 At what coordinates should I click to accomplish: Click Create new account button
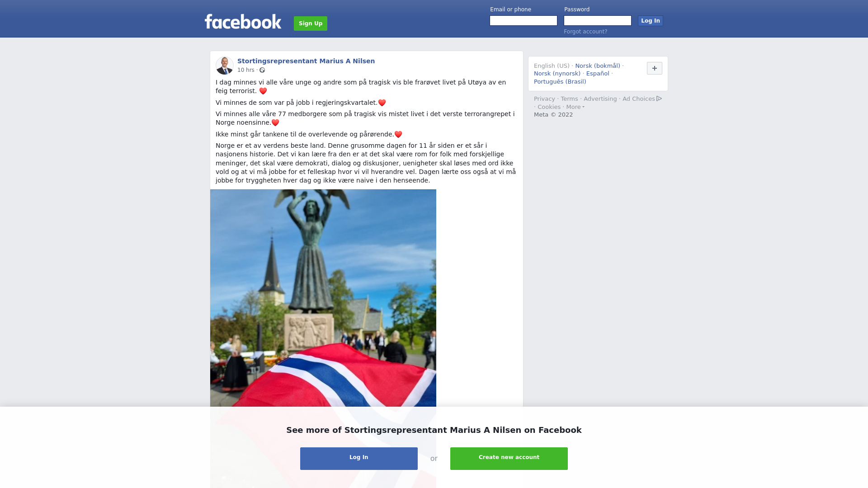(509, 459)
